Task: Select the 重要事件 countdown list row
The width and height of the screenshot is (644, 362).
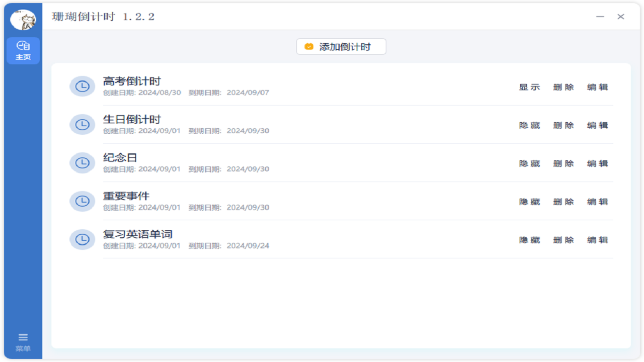Action: pos(302,201)
